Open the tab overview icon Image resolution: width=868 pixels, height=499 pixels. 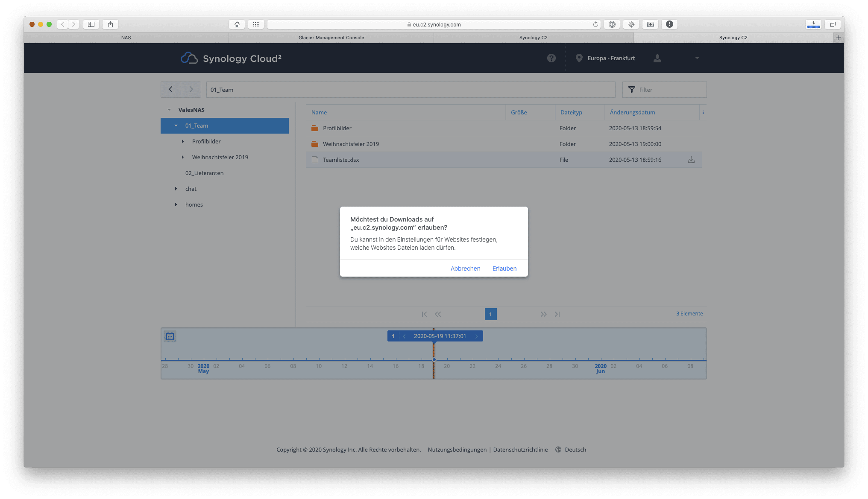(x=833, y=24)
